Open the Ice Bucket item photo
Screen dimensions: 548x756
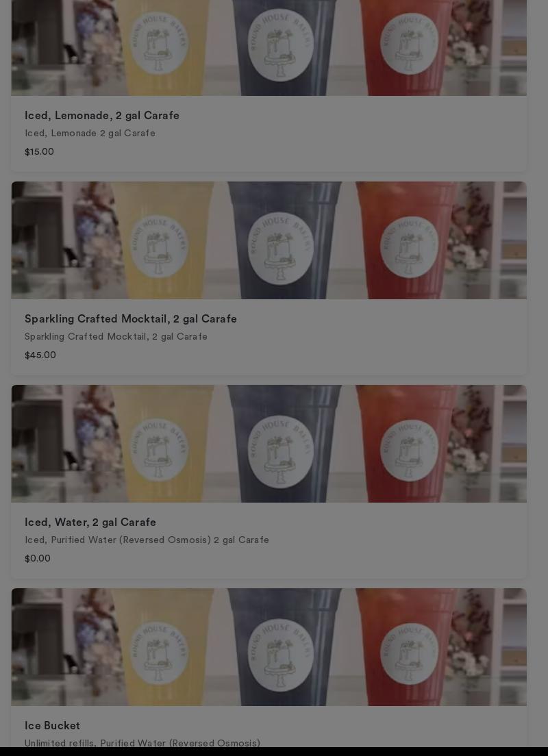[269, 647]
